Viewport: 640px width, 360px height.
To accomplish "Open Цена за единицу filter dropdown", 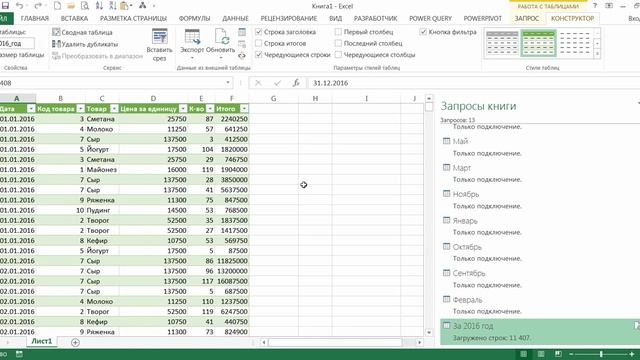I will point(183,109).
